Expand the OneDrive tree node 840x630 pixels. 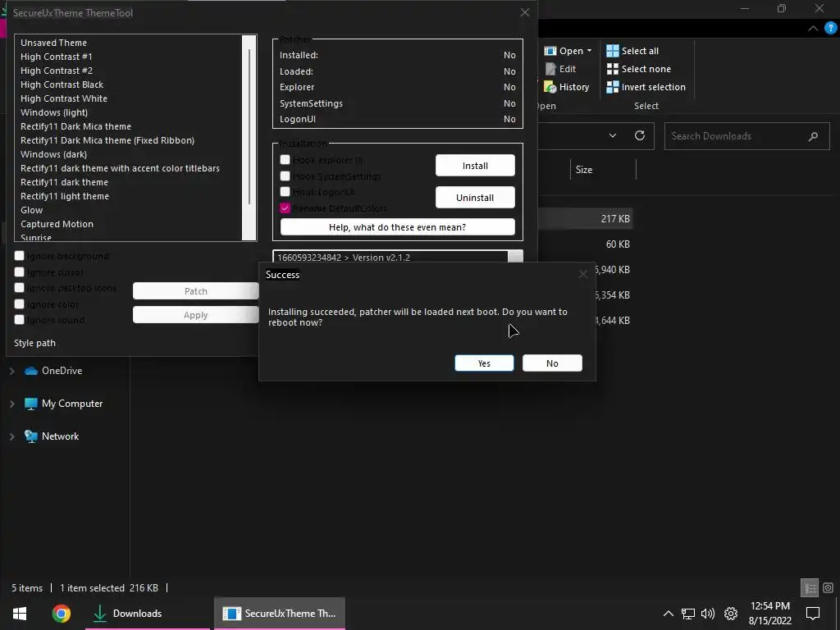(11, 371)
